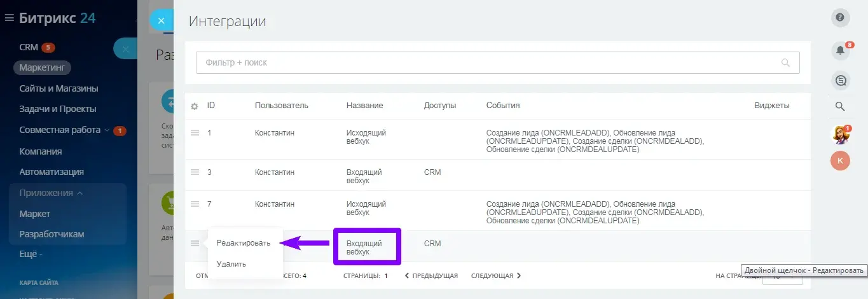Open row menu for the last webhook row
The image size is (868, 299).
[x=195, y=243]
